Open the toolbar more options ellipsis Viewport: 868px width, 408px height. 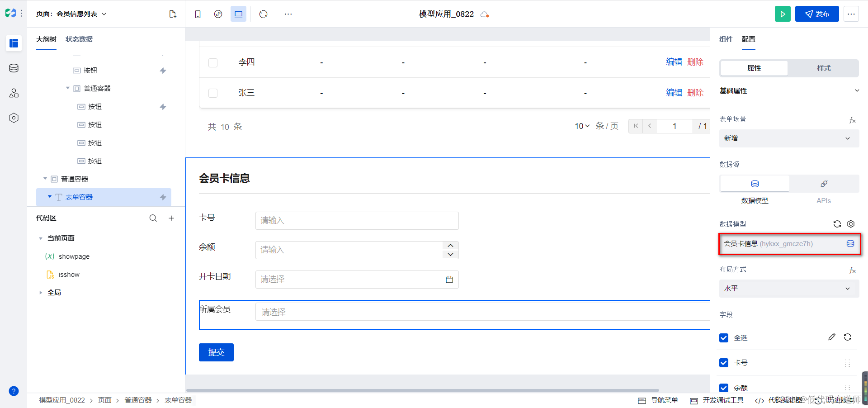coord(288,14)
